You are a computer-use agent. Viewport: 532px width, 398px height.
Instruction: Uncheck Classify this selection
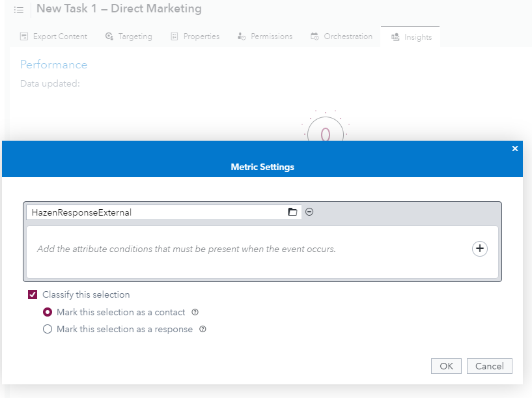coord(33,294)
